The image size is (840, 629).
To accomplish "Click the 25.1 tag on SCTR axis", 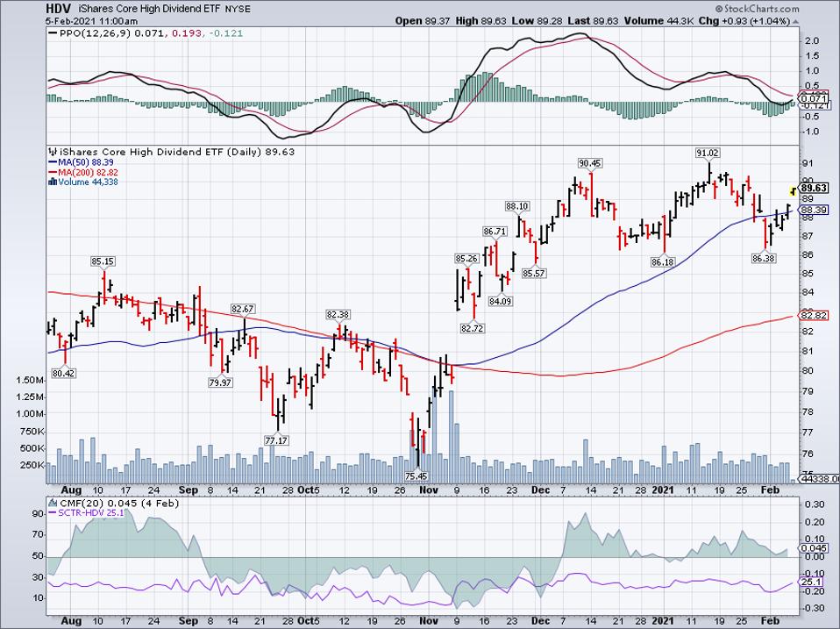I will pos(811,582).
